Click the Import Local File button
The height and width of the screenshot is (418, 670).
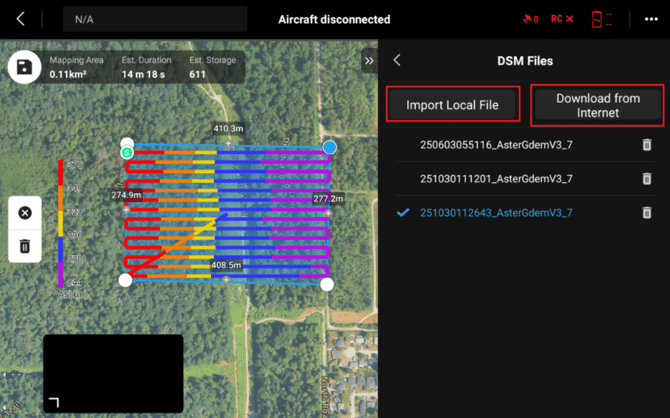[x=455, y=105]
